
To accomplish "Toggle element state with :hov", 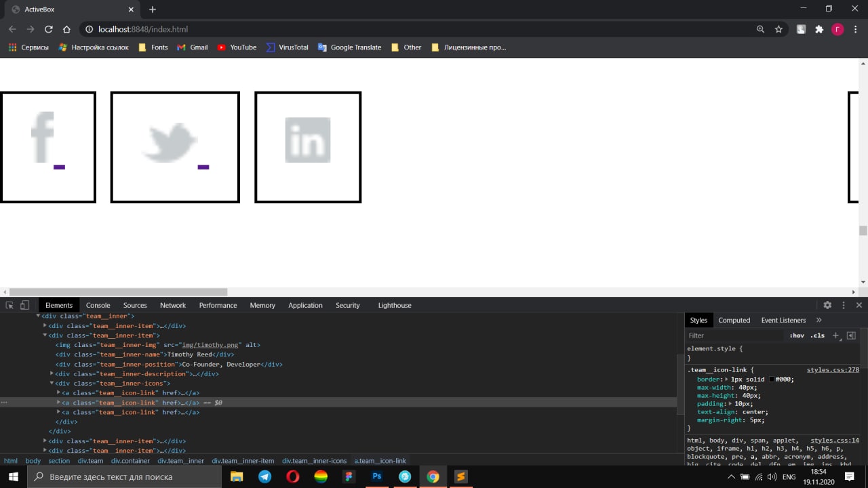I will [797, 335].
